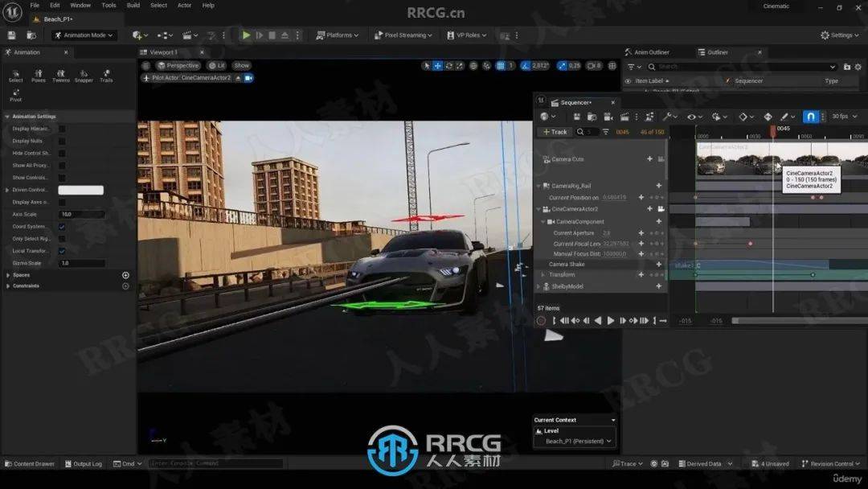Screen dimensions: 868x489
Task: Click the Unreal Engine logo icon
Action: pyautogui.click(x=12, y=11)
